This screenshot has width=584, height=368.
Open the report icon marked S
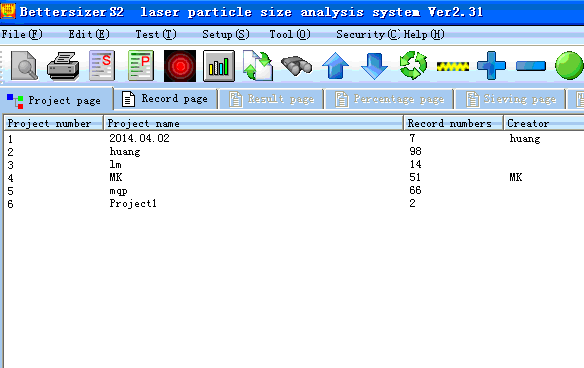[x=102, y=66]
